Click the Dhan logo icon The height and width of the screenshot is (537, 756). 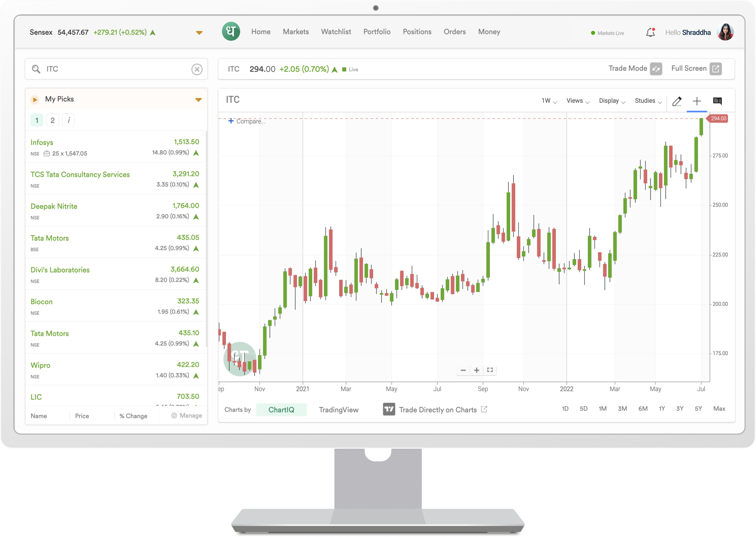231,32
